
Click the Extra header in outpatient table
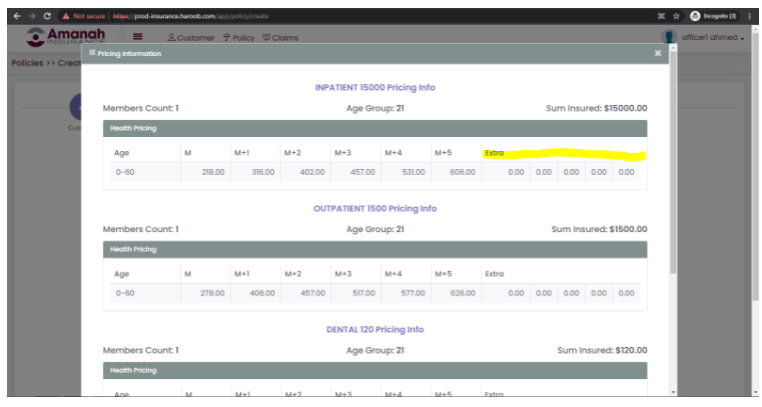point(494,274)
